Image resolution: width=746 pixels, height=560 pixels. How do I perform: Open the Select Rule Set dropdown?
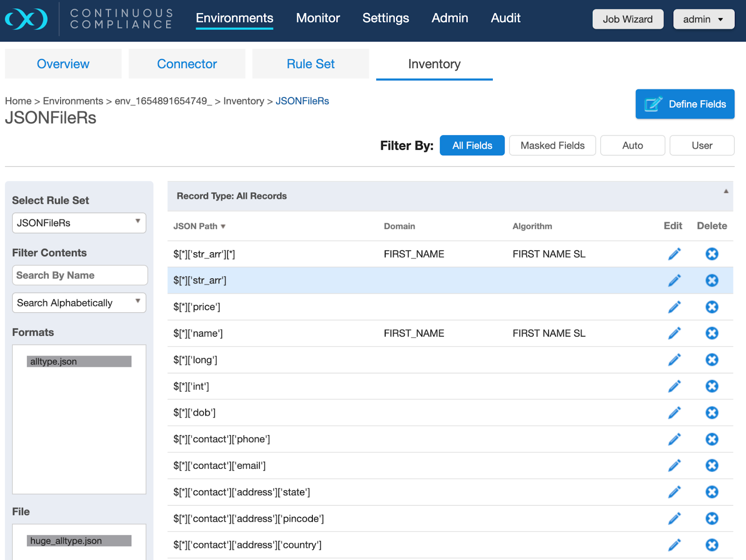pos(79,223)
